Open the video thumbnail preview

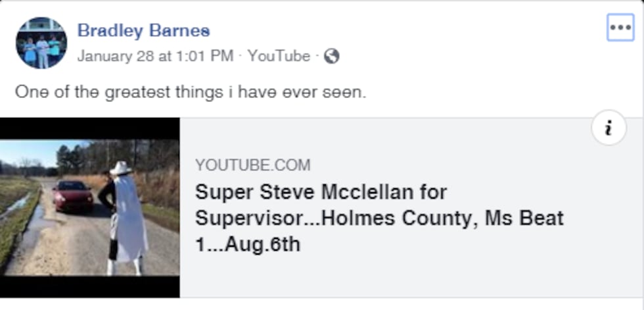(90, 207)
